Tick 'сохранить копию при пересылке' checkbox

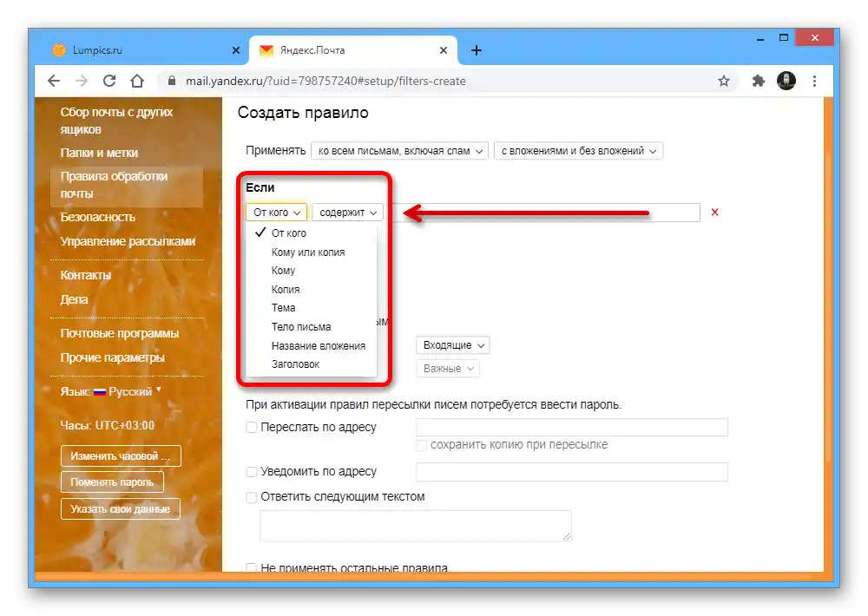[421, 445]
